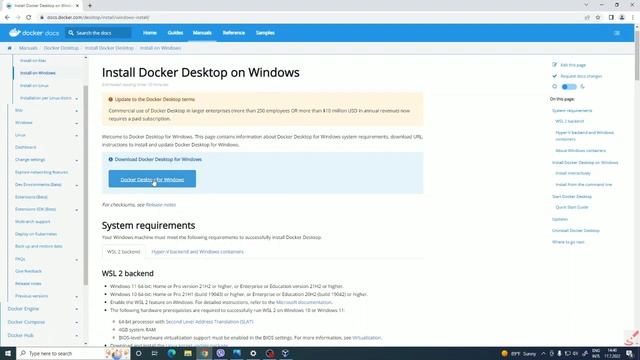Open the browser side panel icon
Screen dimensions: 640x360
611,18
